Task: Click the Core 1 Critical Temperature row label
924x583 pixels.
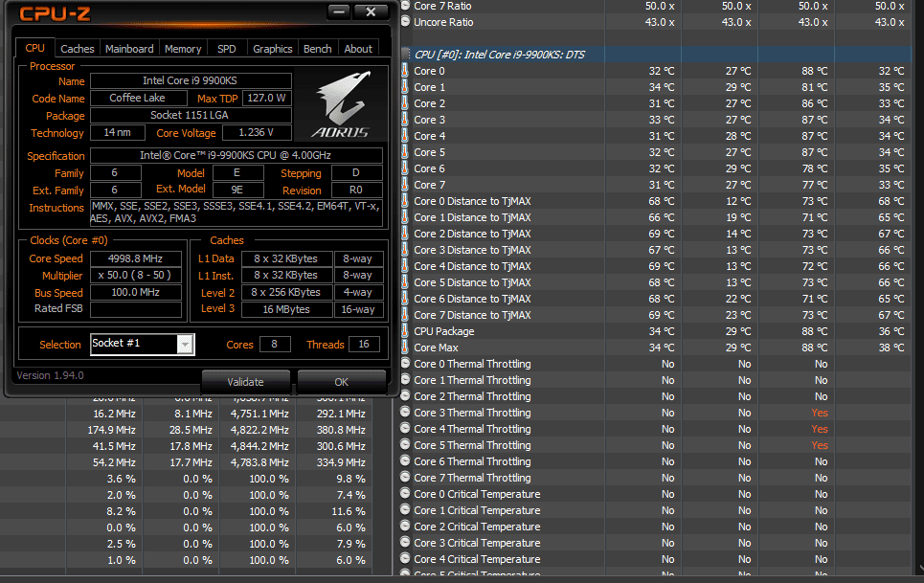Action: pyautogui.click(x=477, y=510)
